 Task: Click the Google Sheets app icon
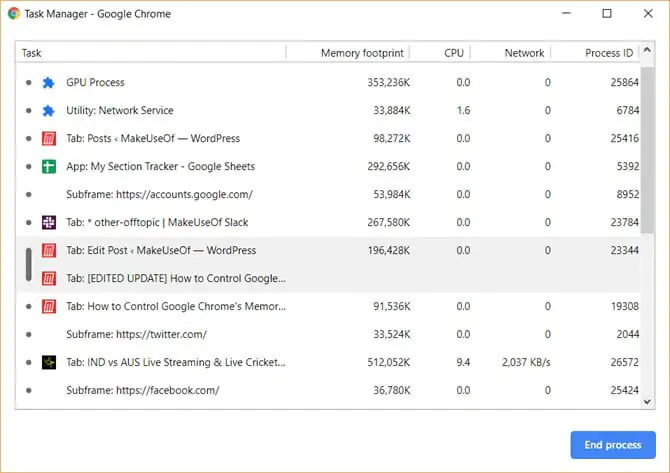click(x=48, y=167)
